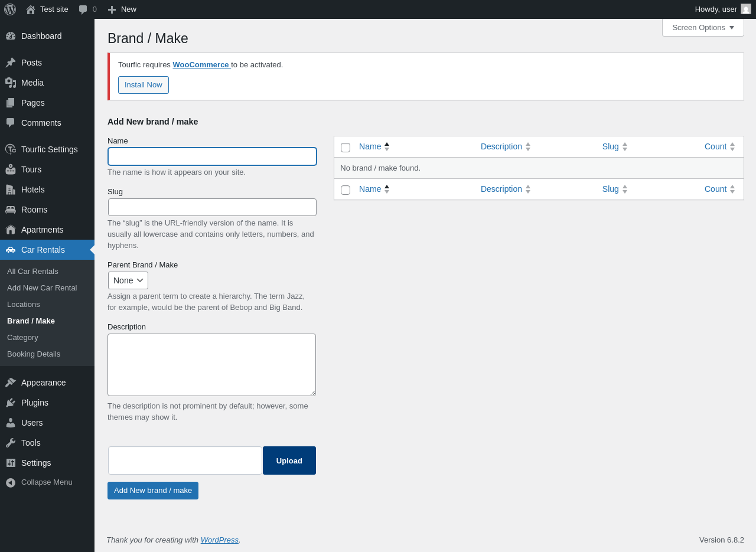
Task: Click the WordPress logo icon
Action: (x=10, y=9)
